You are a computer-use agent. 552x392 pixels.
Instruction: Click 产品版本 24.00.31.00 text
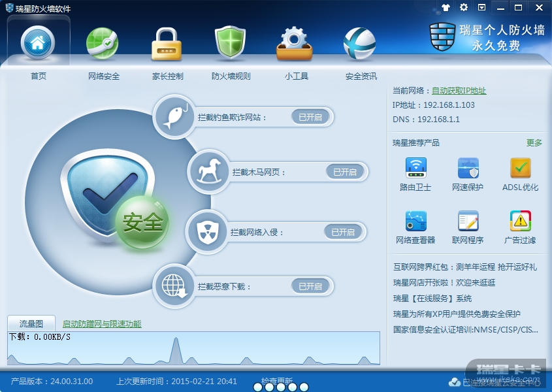tap(52, 381)
